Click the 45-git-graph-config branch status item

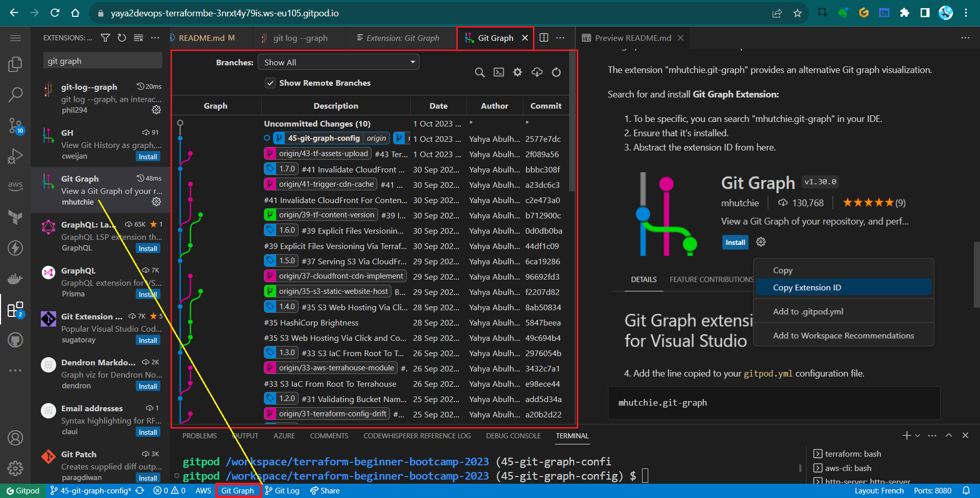click(x=91, y=490)
